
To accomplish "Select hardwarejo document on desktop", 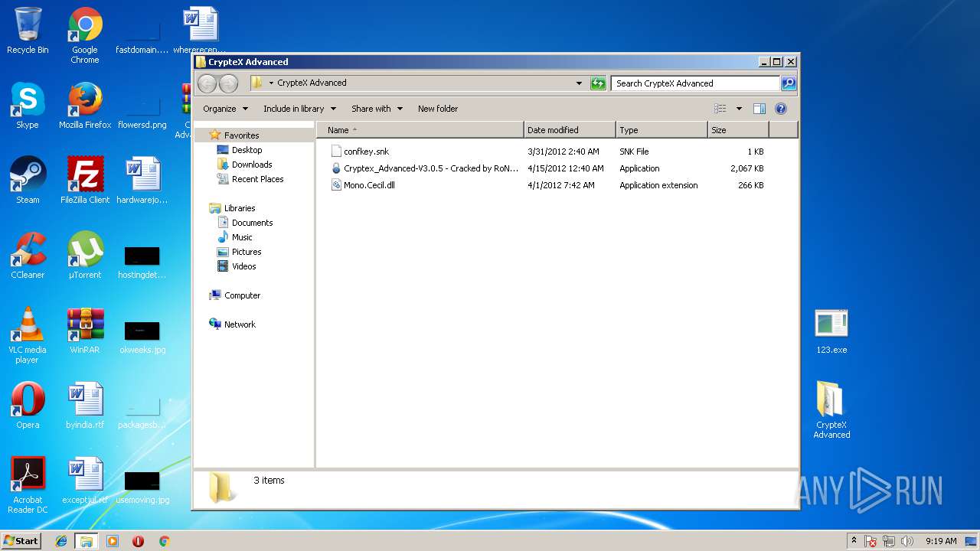I will [142, 181].
